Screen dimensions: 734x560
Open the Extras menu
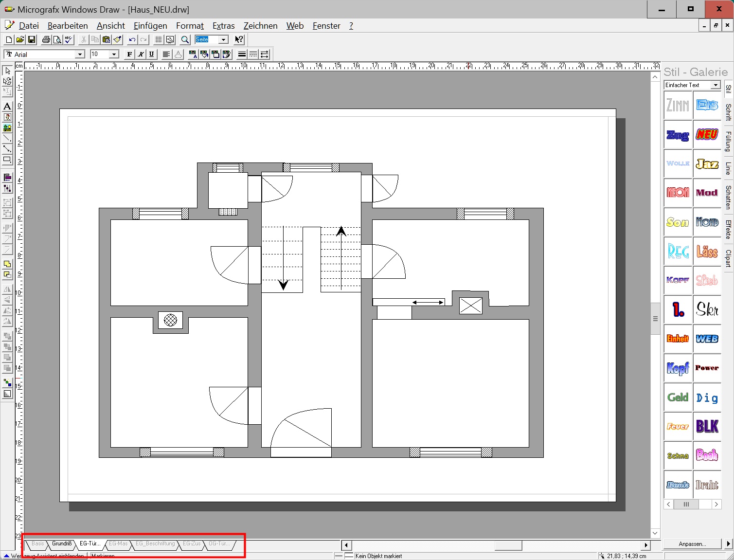click(224, 26)
